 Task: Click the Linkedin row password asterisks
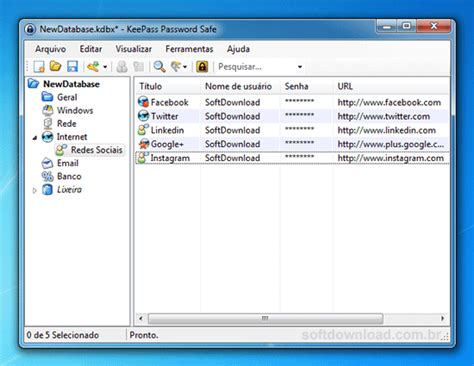pyautogui.click(x=299, y=129)
